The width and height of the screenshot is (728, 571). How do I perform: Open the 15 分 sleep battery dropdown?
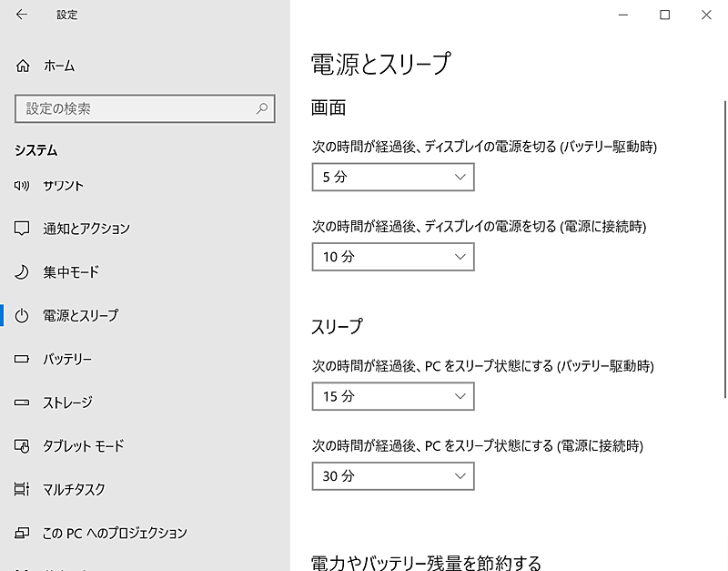[x=392, y=396]
